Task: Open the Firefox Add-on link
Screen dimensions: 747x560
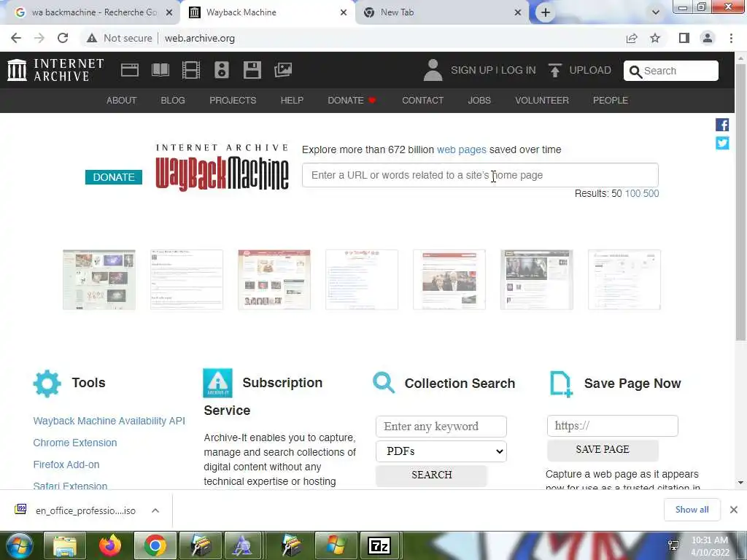Action: coord(66,464)
